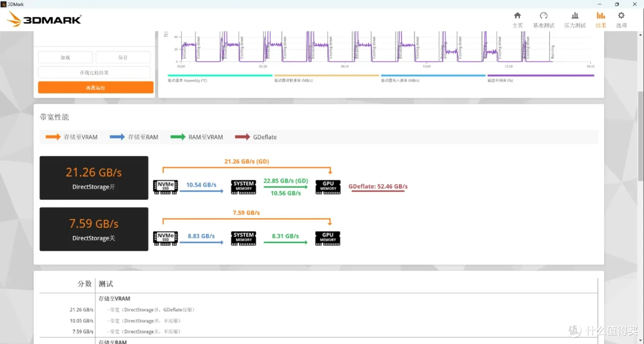Toggle 驱动器读取速率 graph series
Screen dimensions: 644x344
(x=327, y=78)
